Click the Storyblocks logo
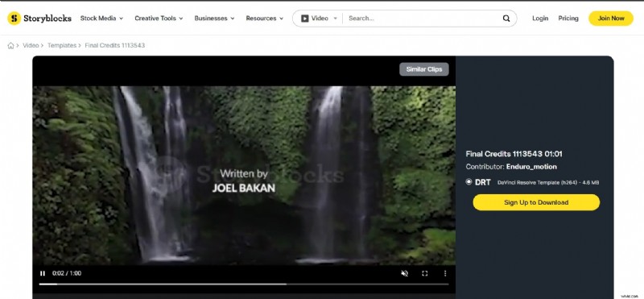This screenshot has width=644, height=299. (x=39, y=18)
